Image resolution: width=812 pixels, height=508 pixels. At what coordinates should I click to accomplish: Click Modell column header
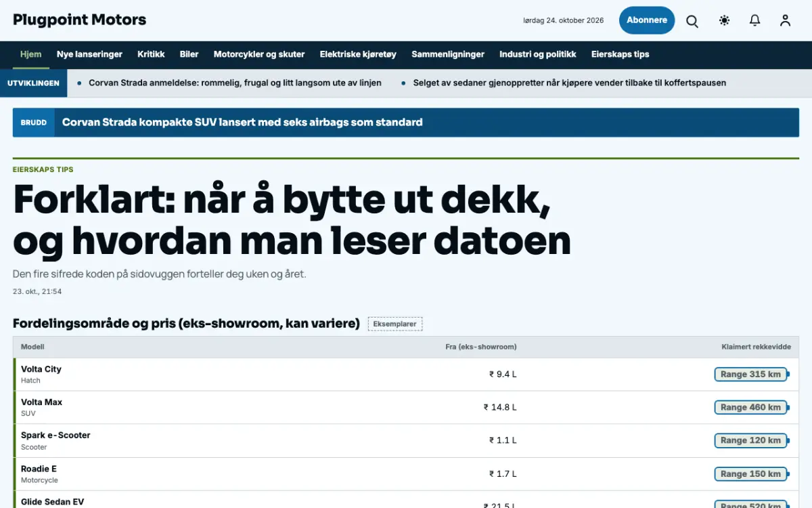(32, 347)
